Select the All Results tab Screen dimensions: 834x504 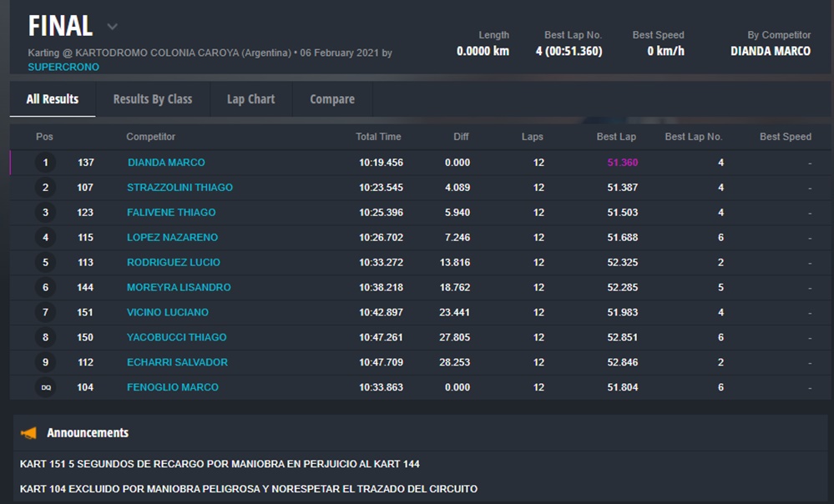pos(53,99)
